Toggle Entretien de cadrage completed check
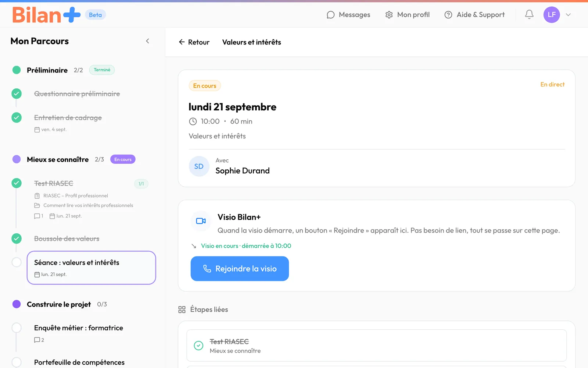Viewport: 588px width, 368px height. [x=17, y=117]
